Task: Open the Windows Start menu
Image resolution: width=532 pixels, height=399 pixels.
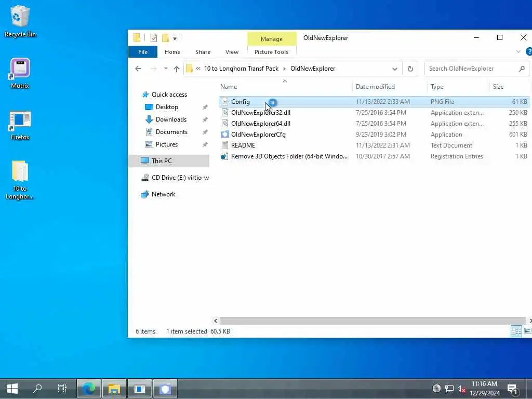Action: (x=12, y=389)
